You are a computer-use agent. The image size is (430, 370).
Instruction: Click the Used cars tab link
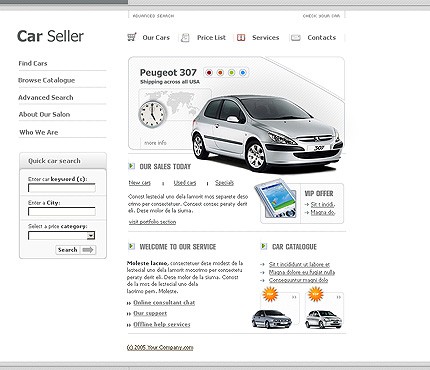pyautogui.click(x=185, y=183)
